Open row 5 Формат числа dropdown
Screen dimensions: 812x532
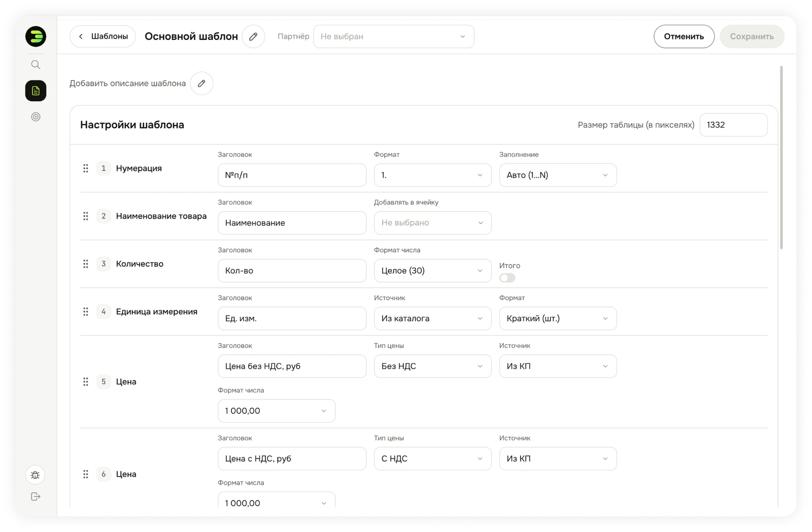(276, 411)
